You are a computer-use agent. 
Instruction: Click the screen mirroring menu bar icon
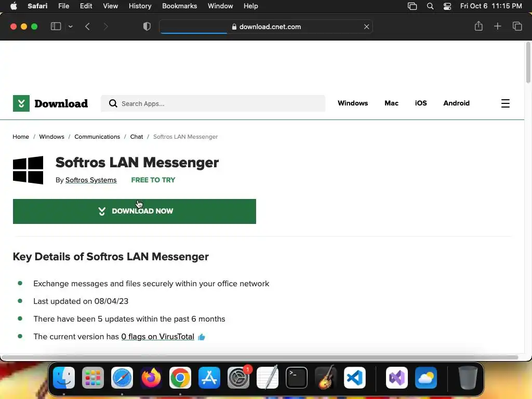click(x=412, y=6)
